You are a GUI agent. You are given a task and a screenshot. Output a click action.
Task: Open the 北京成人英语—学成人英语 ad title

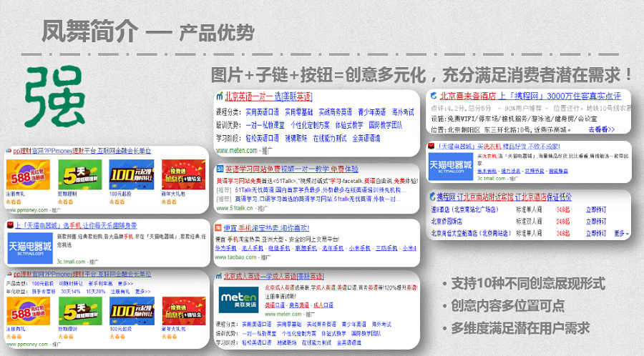coord(273,277)
